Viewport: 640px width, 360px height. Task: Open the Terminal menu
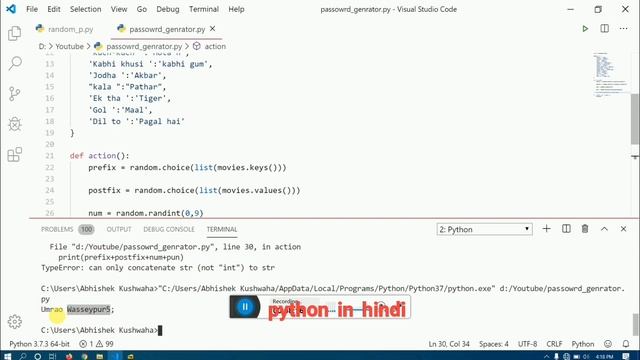point(204,9)
